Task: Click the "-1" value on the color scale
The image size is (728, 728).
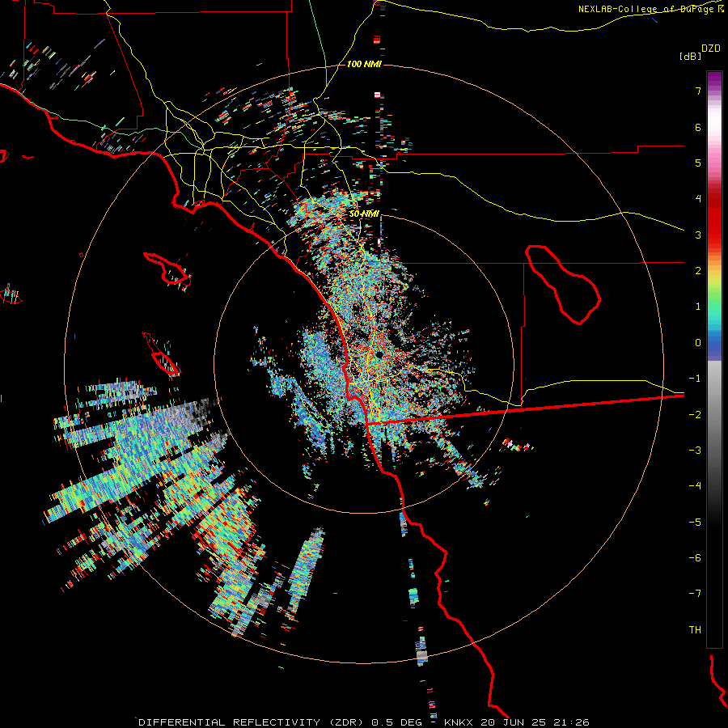Action: [x=695, y=379]
